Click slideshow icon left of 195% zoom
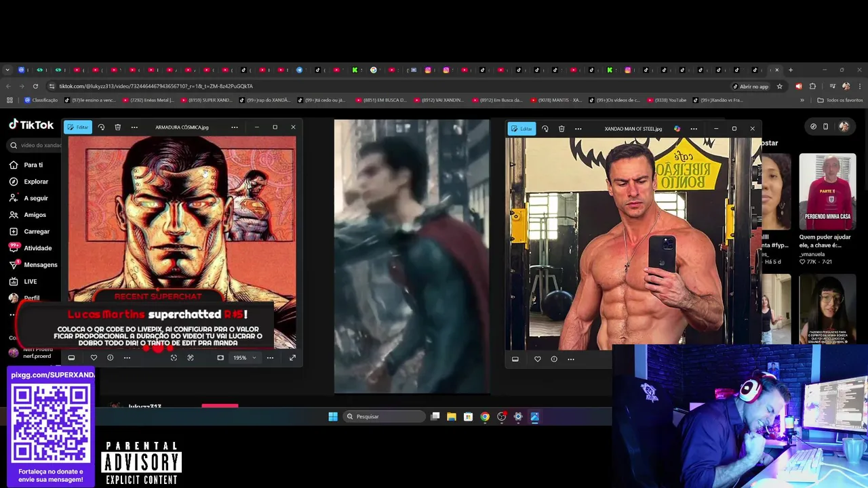This screenshot has width=868, height=488. point(220,358)
